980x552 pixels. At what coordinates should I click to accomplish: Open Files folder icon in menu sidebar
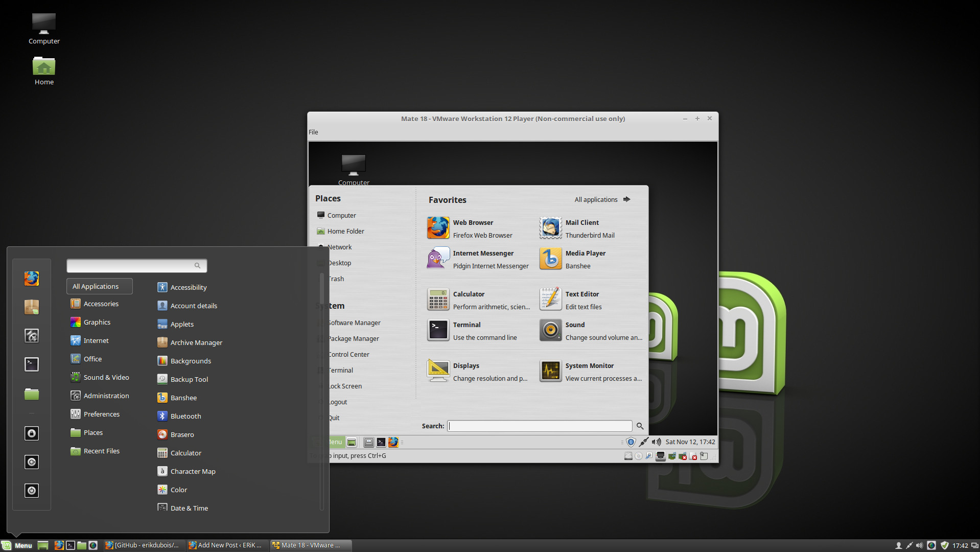pyautogui.click(x=32, y=394)
